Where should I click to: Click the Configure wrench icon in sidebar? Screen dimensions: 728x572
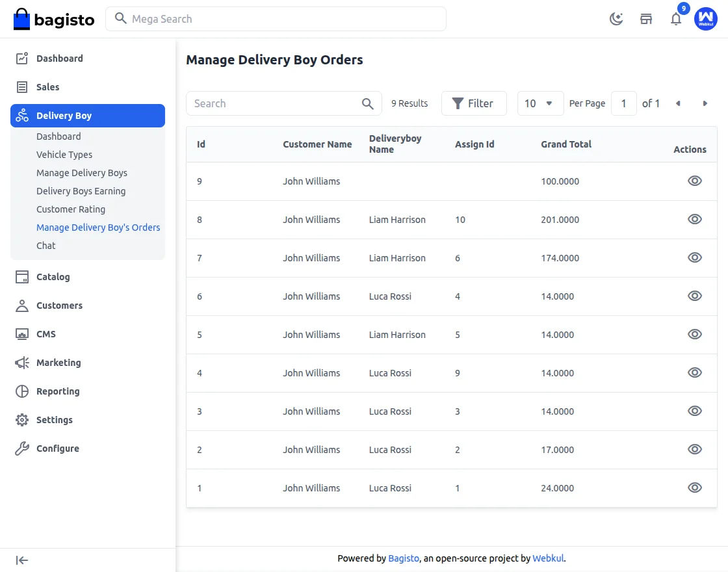(x=21, y=448)
